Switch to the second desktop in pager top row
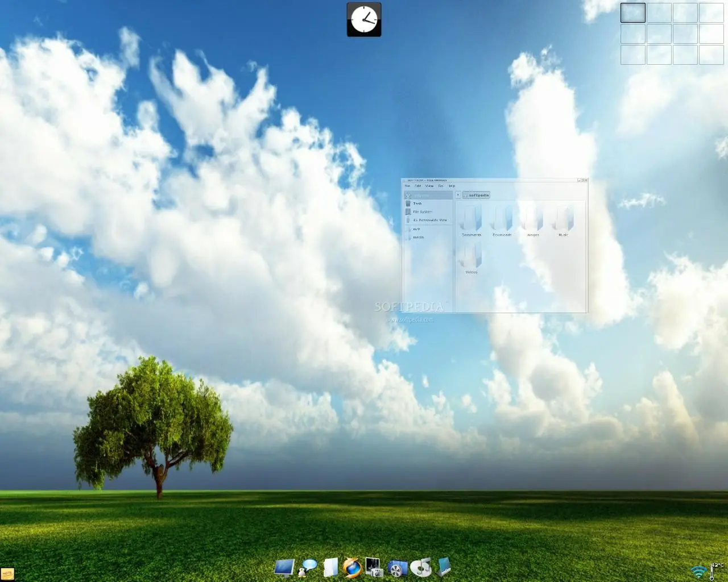 click(x=659, y=13)
